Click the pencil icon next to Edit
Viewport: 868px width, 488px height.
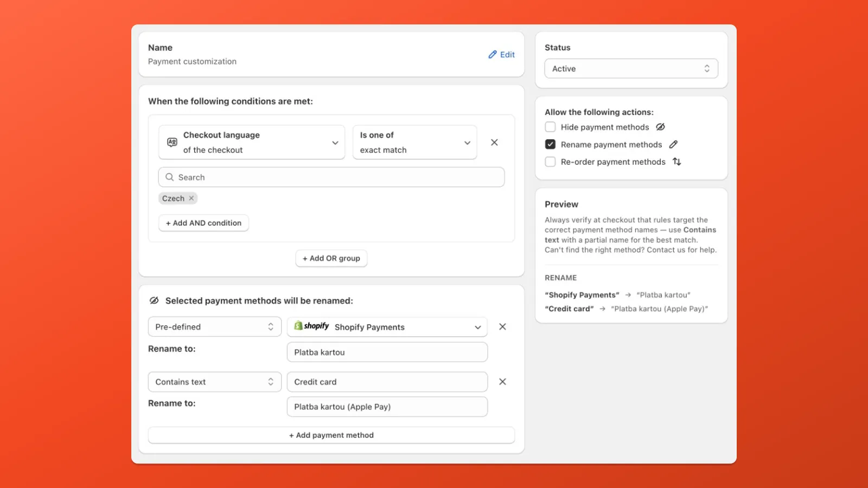tap(493, 54)
